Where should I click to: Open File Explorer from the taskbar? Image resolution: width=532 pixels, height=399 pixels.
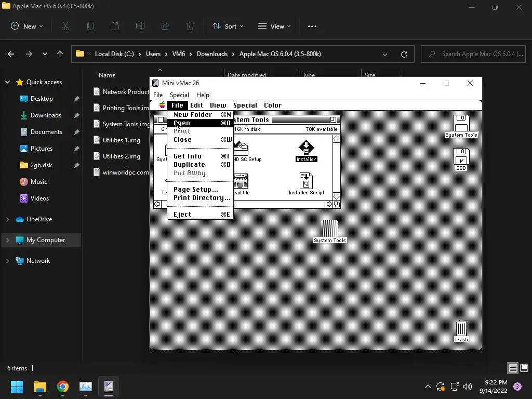pos(39,387)
